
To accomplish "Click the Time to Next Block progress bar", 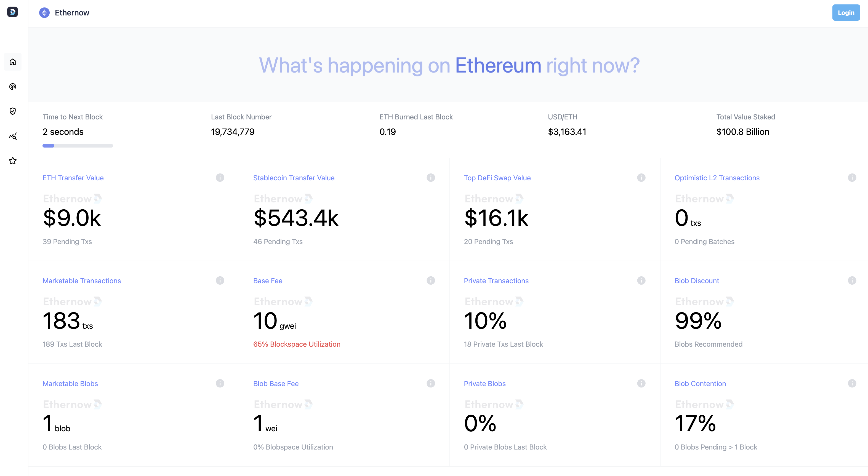I will click(x=78, y=146).
